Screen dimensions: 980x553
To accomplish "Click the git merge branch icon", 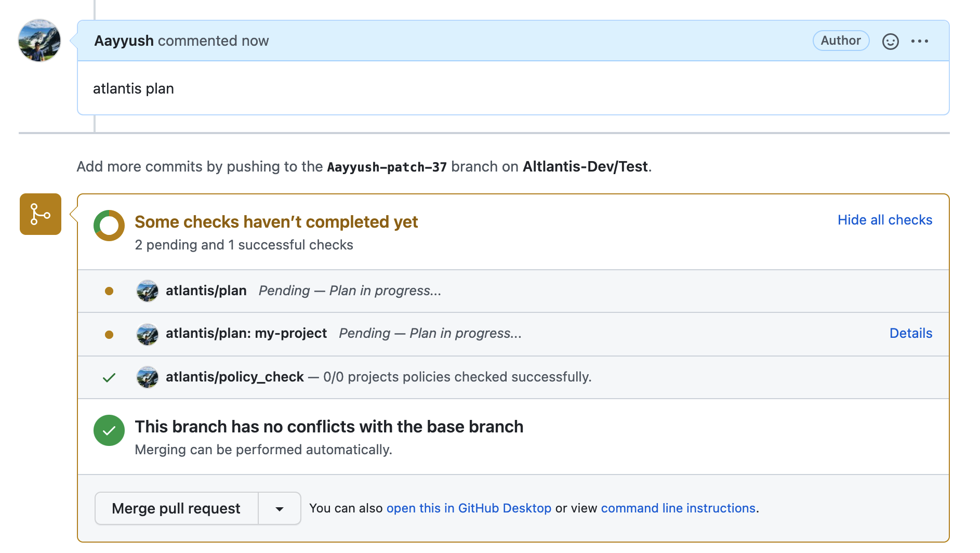I will pyautogui.click(x=41, y=214).
